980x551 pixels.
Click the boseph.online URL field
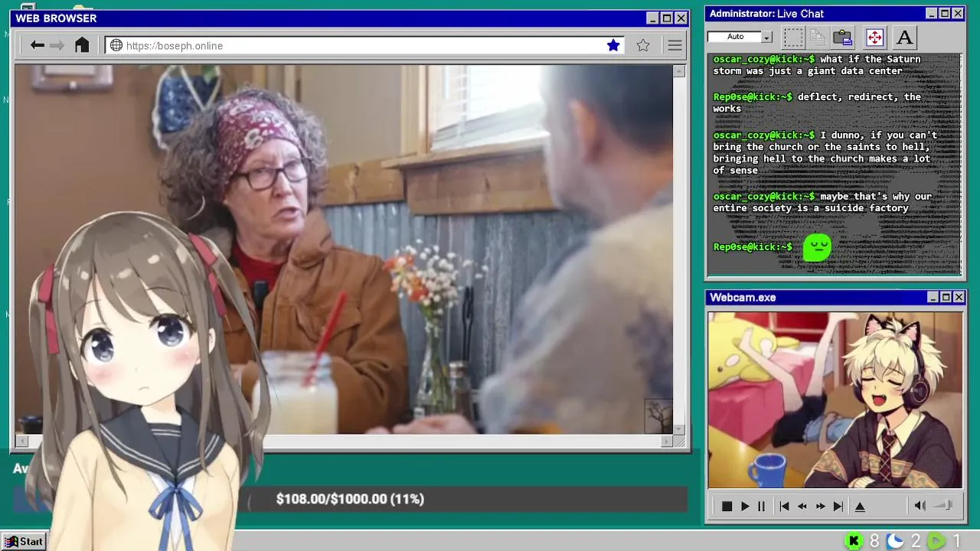[x=364, y=45]
